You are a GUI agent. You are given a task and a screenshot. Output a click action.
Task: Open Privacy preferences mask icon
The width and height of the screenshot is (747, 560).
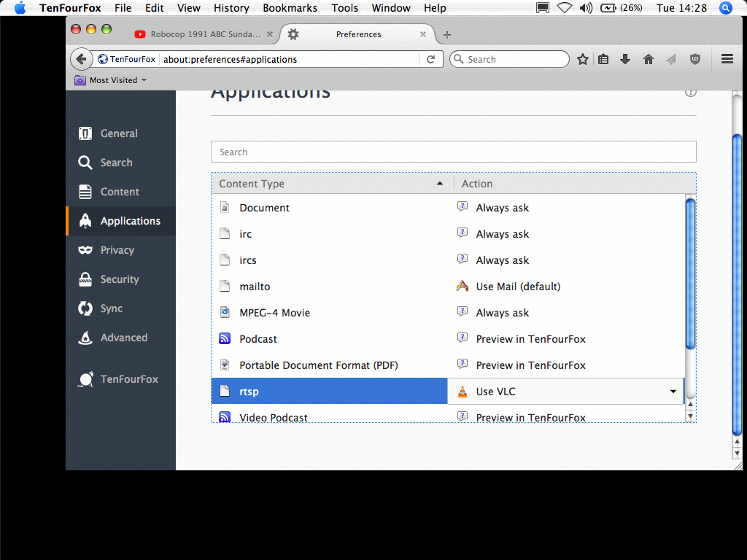(85, 250)
